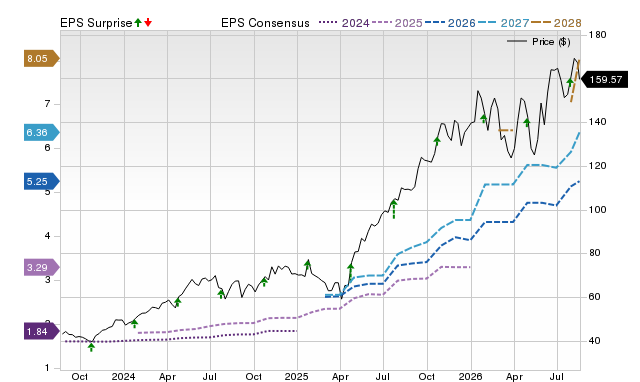Click the 7 label on the EPS axis
This screenshot has height=382, width=640.
[48, 104]
